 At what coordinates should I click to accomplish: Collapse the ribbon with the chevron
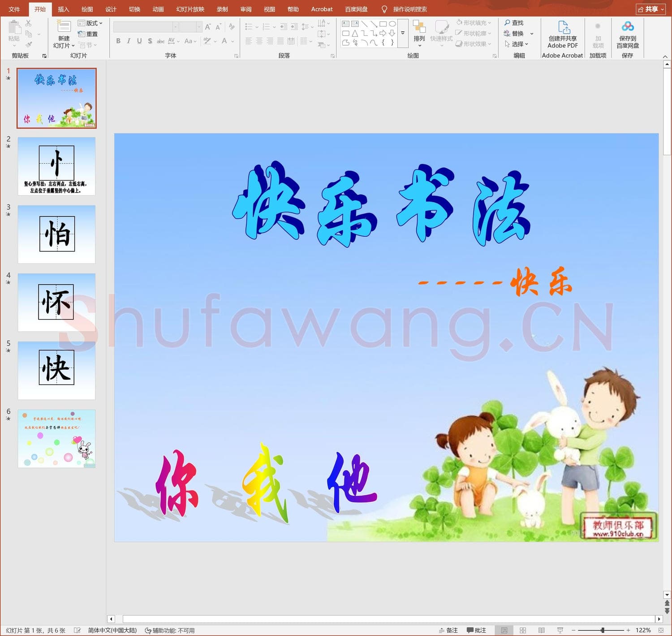point(665,56)
